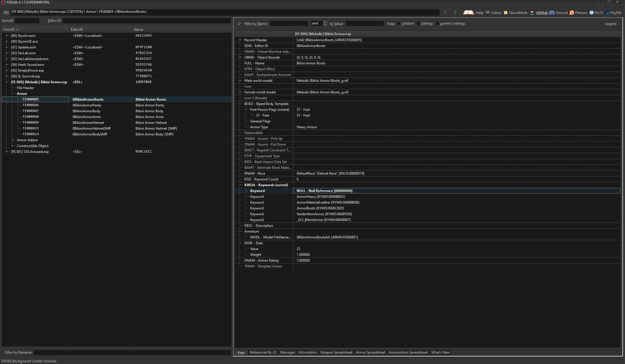Click the 0BikiniArmorBootsAA armature value

(327, 237)
